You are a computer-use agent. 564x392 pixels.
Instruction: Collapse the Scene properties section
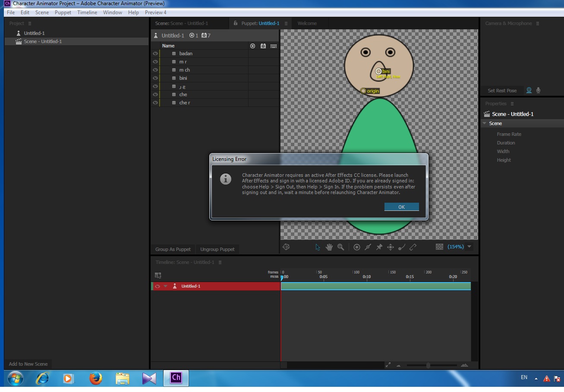pos(485,123)
